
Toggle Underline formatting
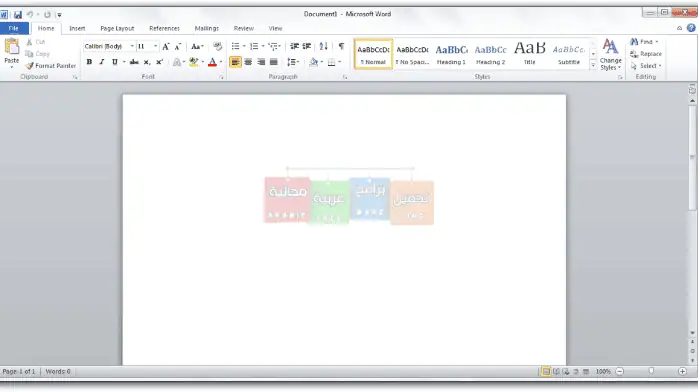[114, 62]
